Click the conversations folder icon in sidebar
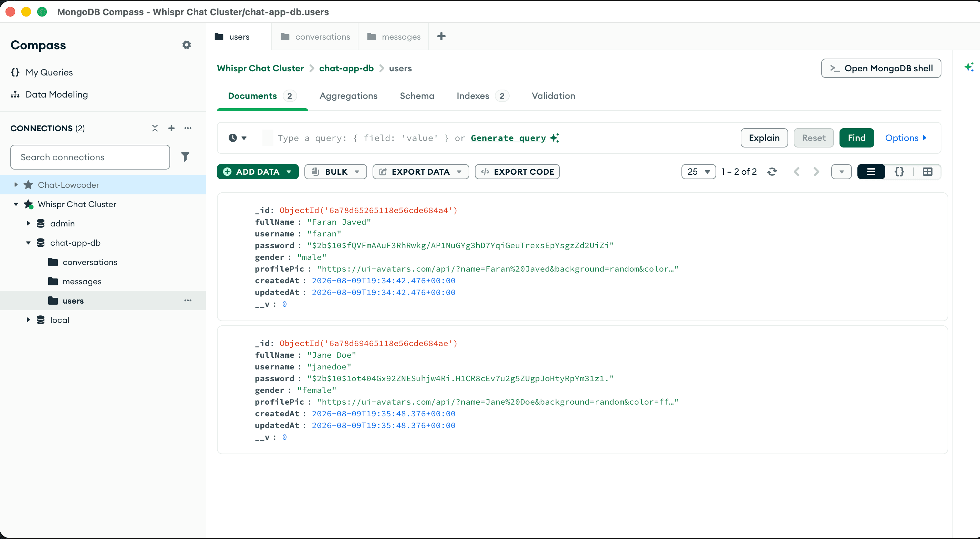This screenshot has height=539, width=980. (53, 262)
